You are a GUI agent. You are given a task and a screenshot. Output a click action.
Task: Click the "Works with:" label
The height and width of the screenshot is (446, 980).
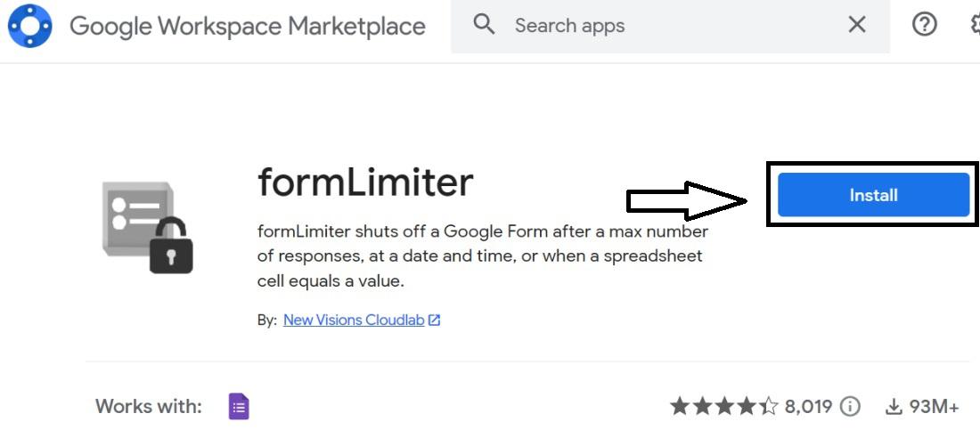click(x=149, y=407)
